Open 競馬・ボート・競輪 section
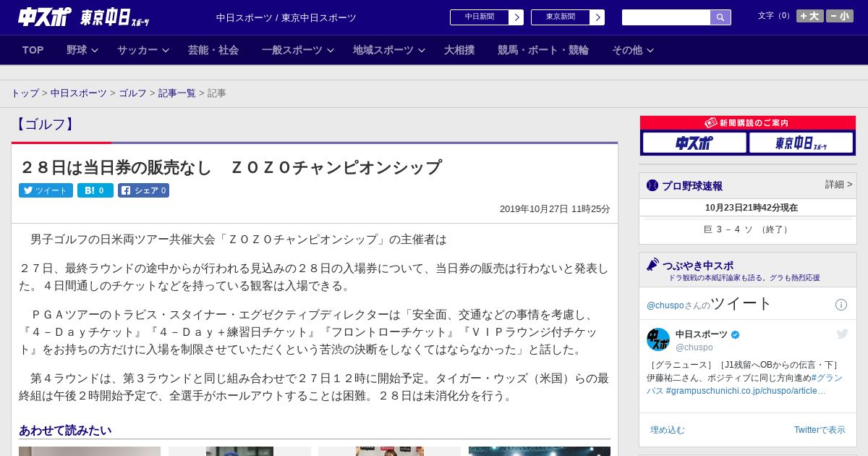 pyautogui.click(x=543, y=50)
